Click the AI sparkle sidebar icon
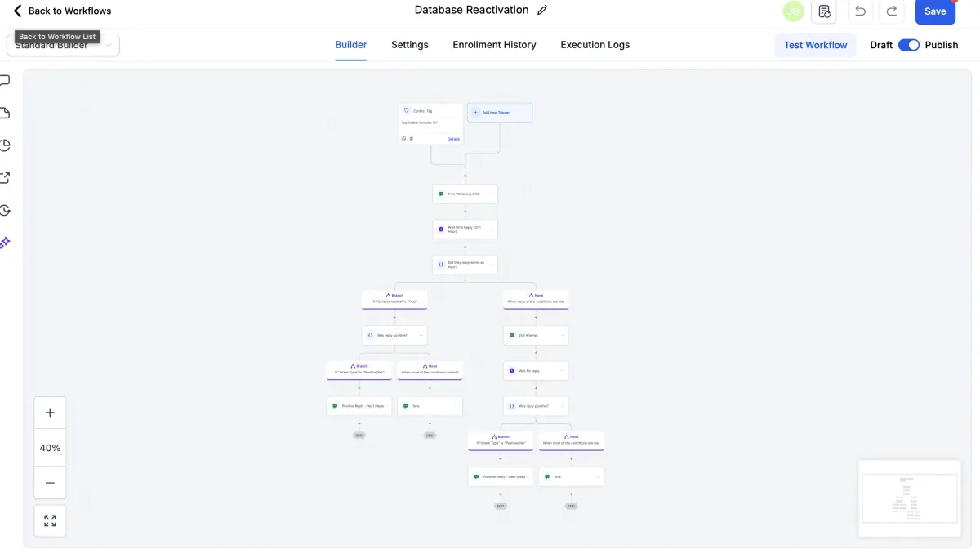This screenshot has width=980, height=554. pos(4,243)
